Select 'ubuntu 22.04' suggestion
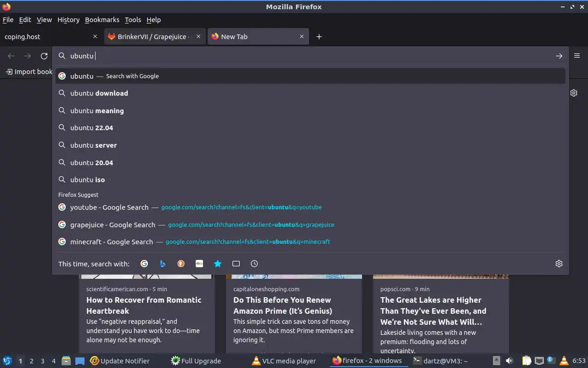Viewport: 588px width, 368px height. point(311,127)
